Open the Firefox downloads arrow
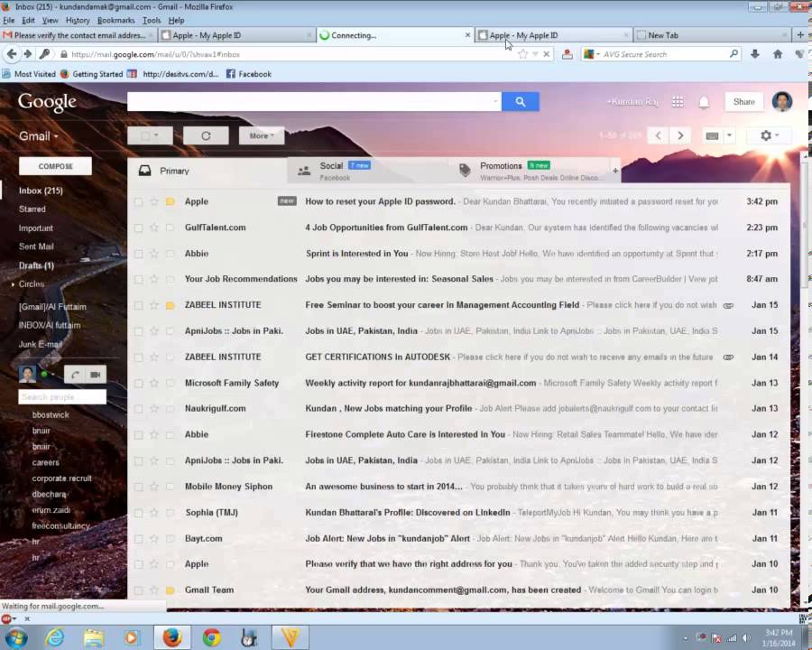812x650 pixels. (755, 54)
